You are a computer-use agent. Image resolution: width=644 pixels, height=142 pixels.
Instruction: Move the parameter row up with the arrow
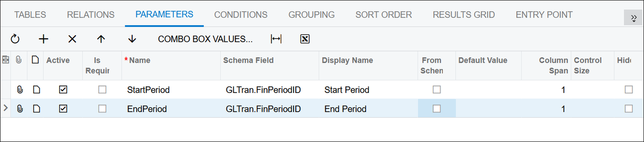pos(101,39)
